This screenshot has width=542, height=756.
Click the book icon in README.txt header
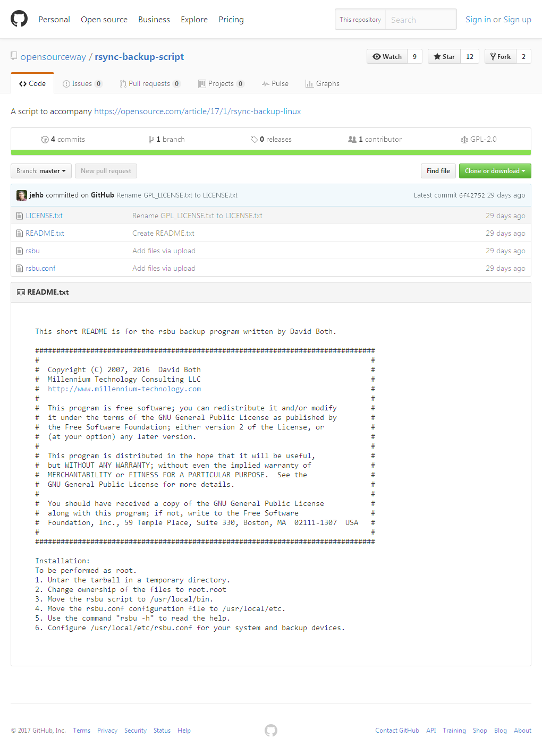click(21, 293)
